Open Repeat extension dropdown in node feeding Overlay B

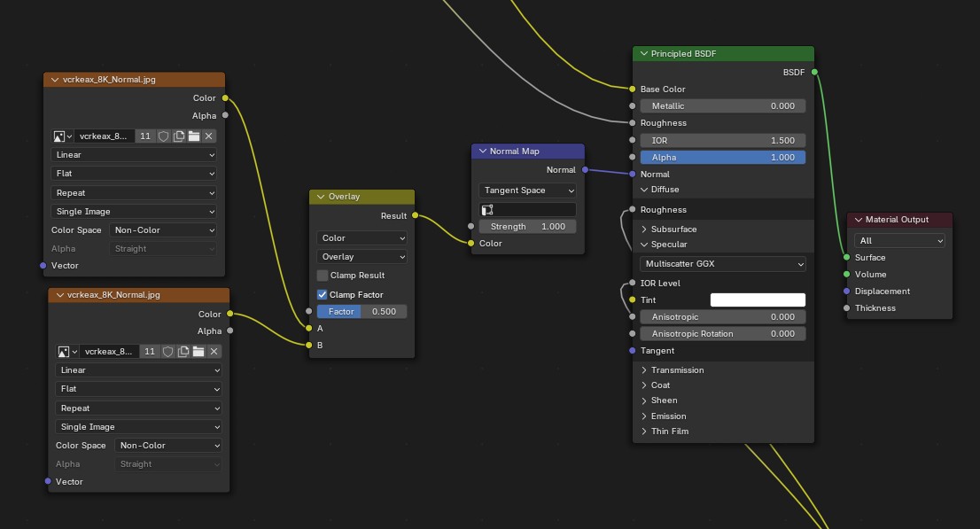pyautogui.click(x=138, y=408)
